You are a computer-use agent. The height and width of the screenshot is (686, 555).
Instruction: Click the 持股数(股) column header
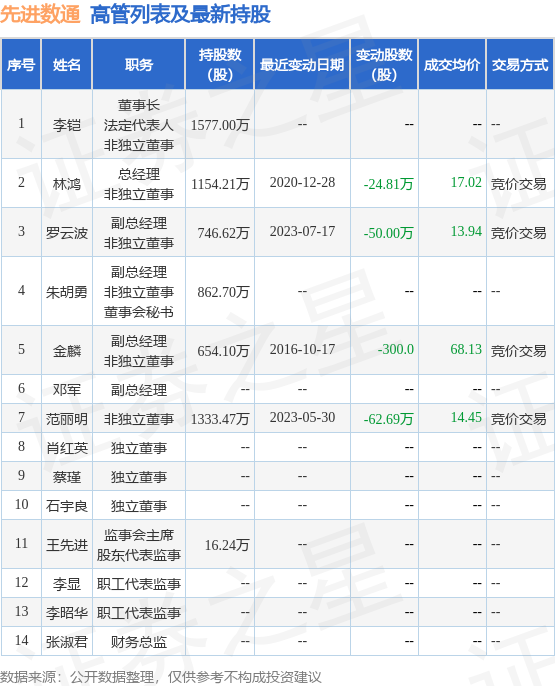[220, 65]
